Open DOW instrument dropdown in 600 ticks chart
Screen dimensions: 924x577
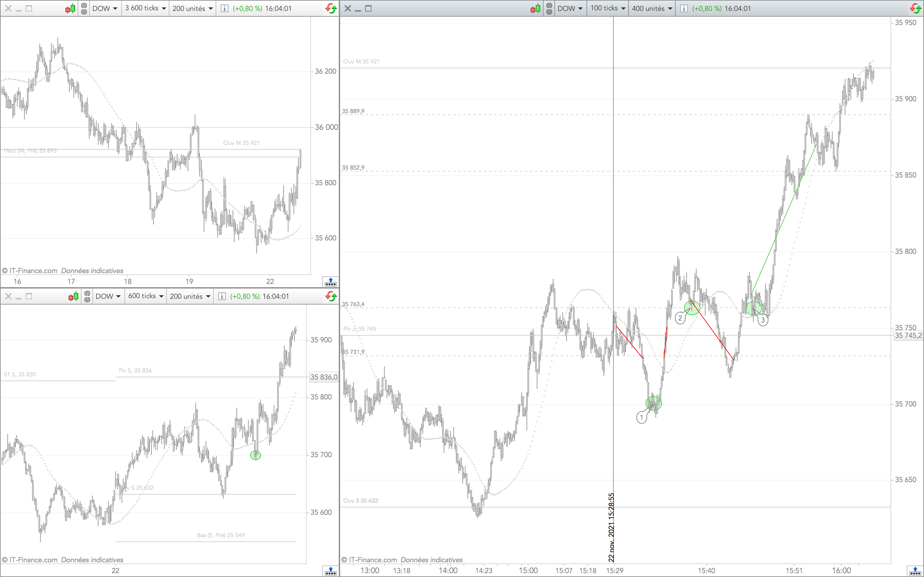click(x=108, y=297)
